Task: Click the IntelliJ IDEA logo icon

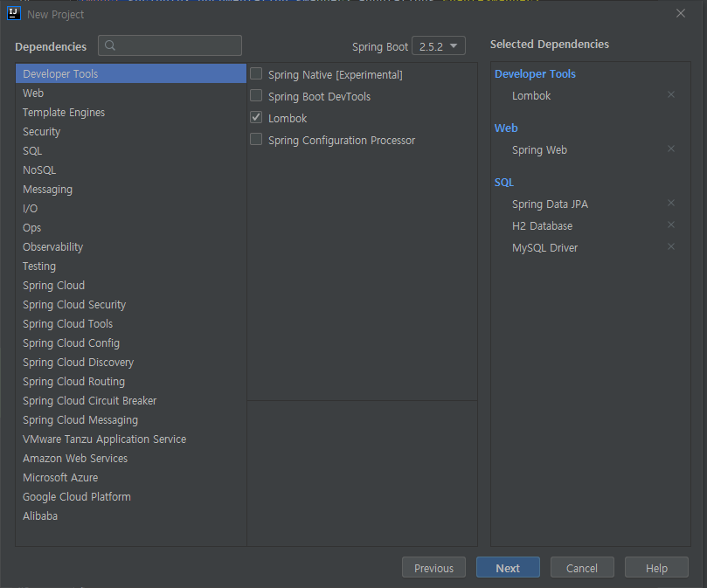Action: coord(13,13)
